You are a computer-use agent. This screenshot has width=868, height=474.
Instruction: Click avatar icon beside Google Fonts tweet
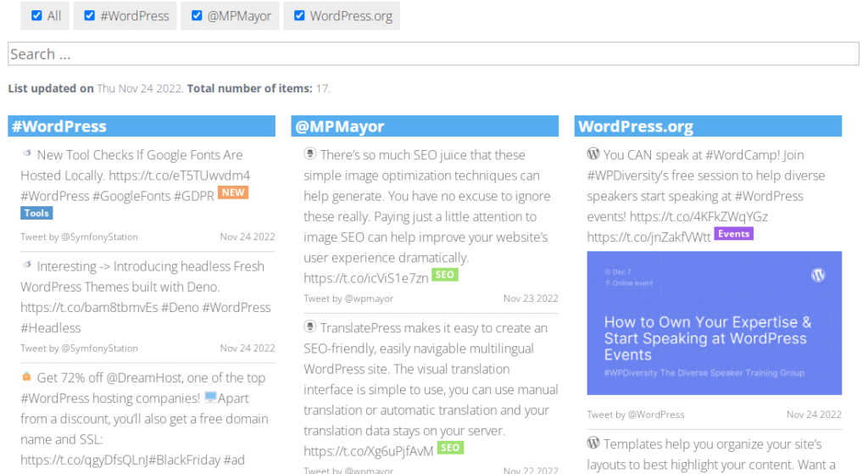pos(27,154)
